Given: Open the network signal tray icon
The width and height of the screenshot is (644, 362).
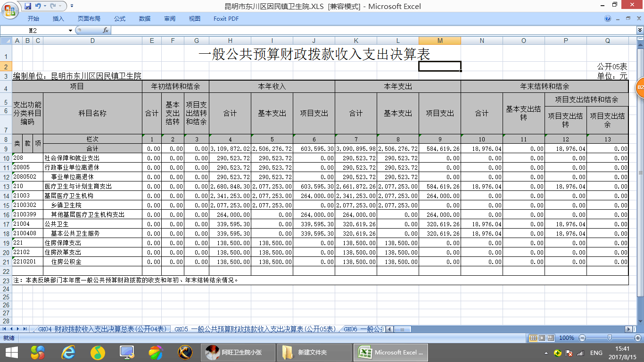Looking at the screenshot, I should tap(580, 353).
